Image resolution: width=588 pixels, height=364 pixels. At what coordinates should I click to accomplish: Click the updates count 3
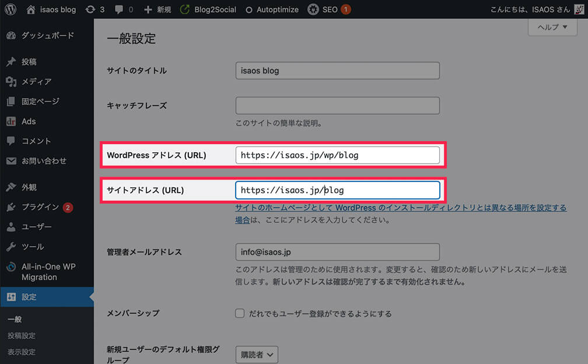coord(102,9)
